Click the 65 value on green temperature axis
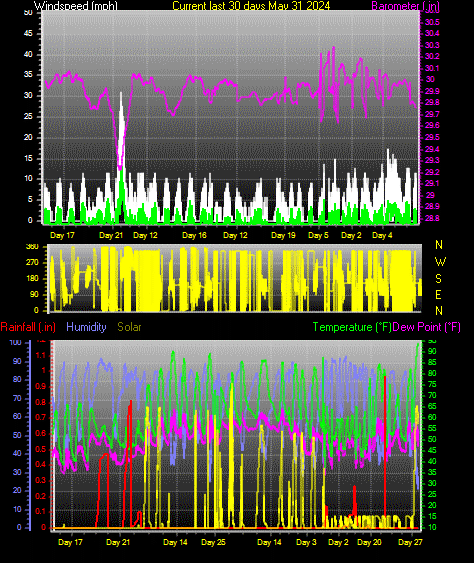This screenshot has height=563, width=474. click(432, 406)
